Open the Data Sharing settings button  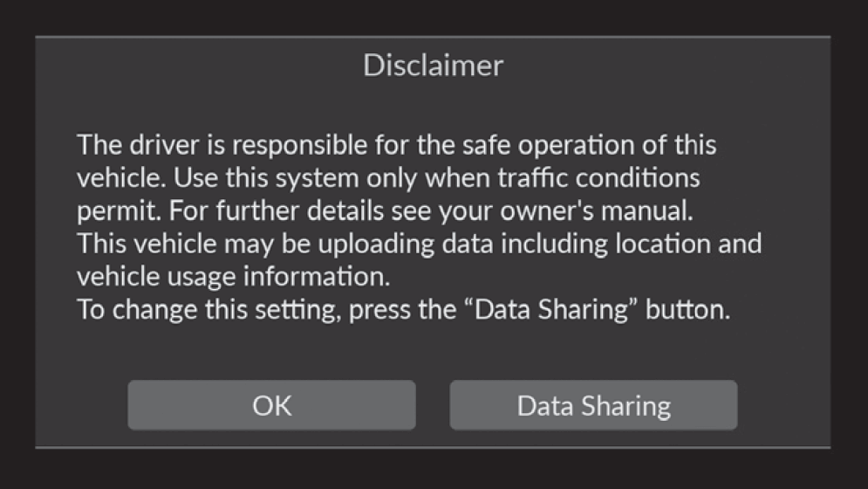point(593,405)
